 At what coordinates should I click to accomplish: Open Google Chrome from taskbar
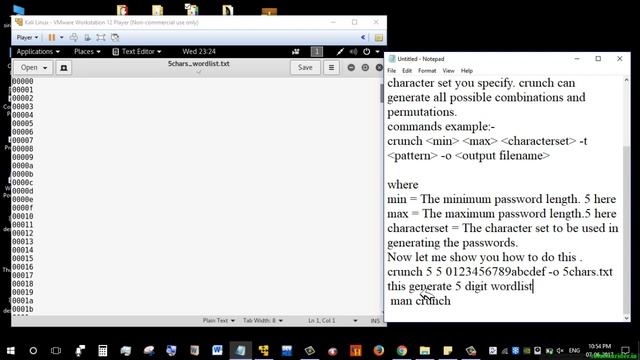(402, 350)
